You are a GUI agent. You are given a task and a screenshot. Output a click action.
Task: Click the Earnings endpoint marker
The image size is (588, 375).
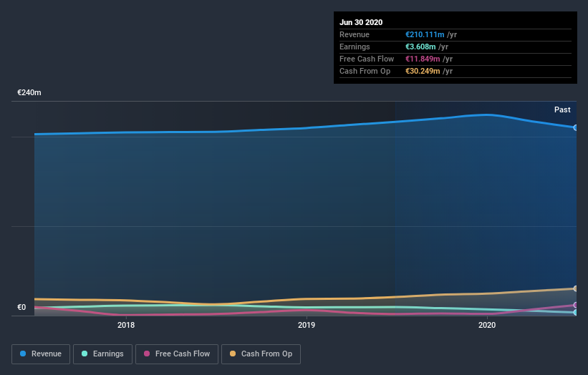[575, 312]
